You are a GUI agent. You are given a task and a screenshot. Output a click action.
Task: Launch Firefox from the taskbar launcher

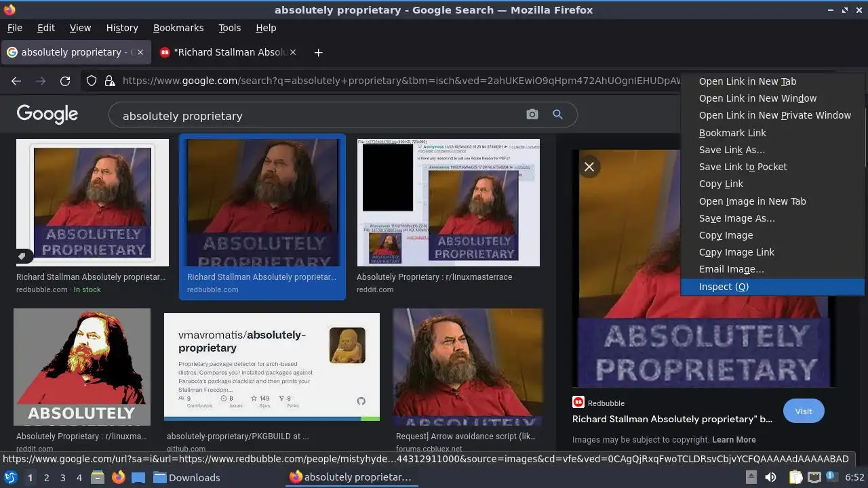(x=118, y=477)
